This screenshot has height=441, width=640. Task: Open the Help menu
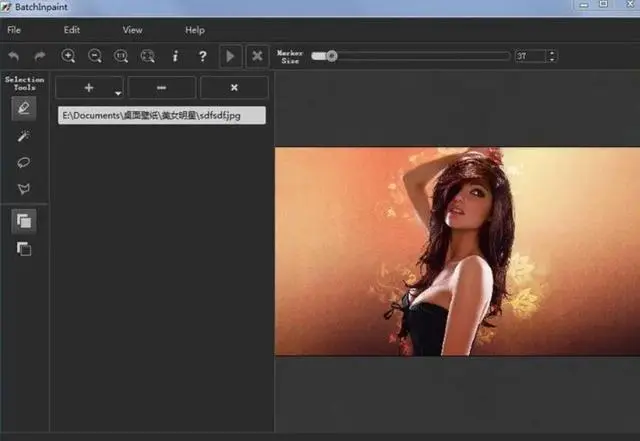click(x=195, y=30)
